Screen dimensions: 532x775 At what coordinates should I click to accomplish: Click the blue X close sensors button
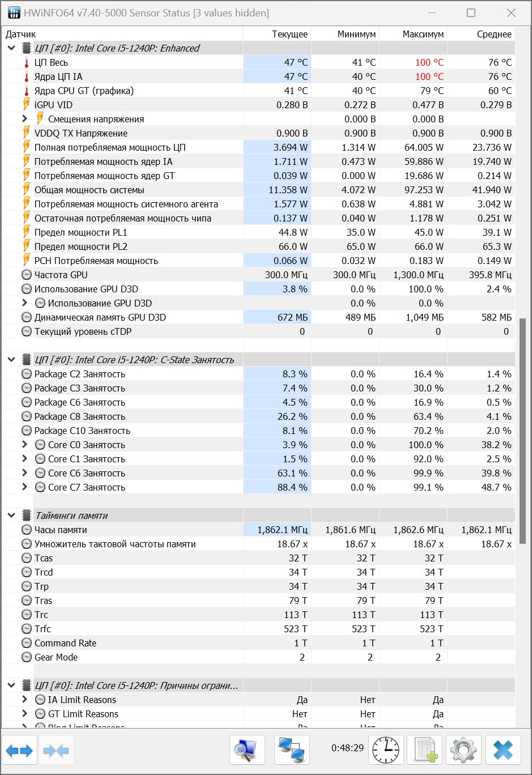coord(503,751)
